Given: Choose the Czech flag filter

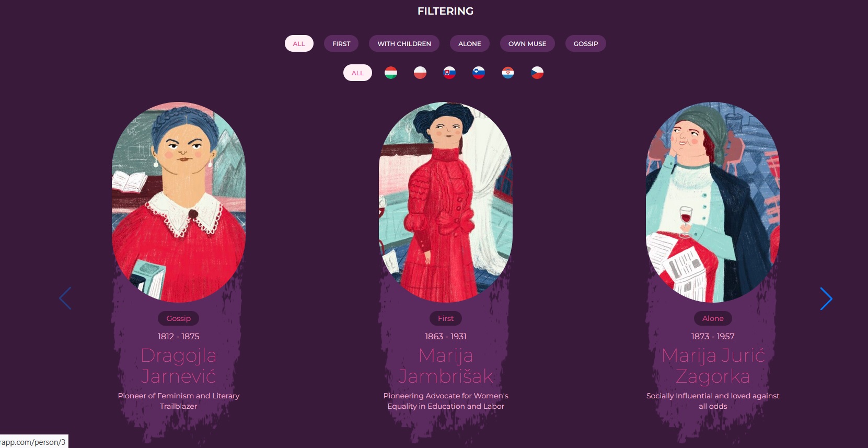Looking at the screenshot, I should pyautogui.click(x=537, y=73).
